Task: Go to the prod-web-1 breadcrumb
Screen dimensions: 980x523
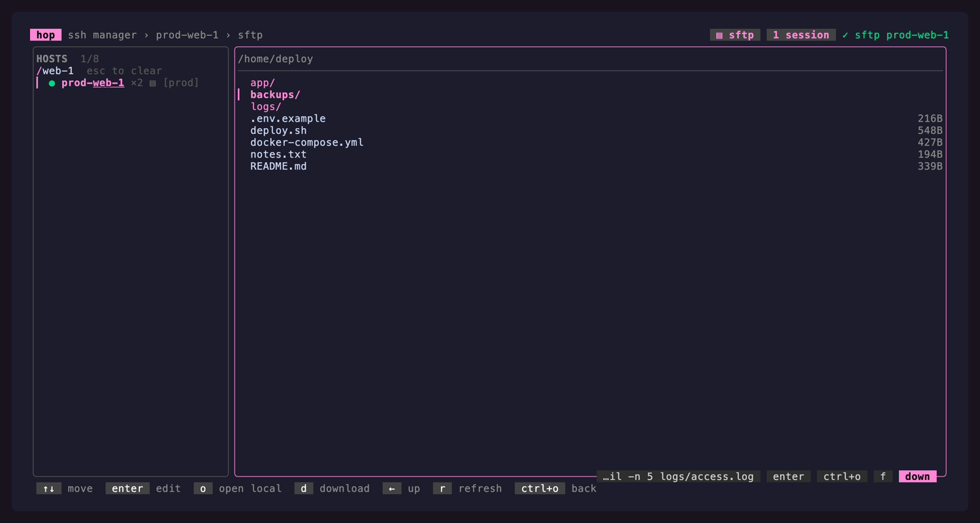Action: click(187, 35)
